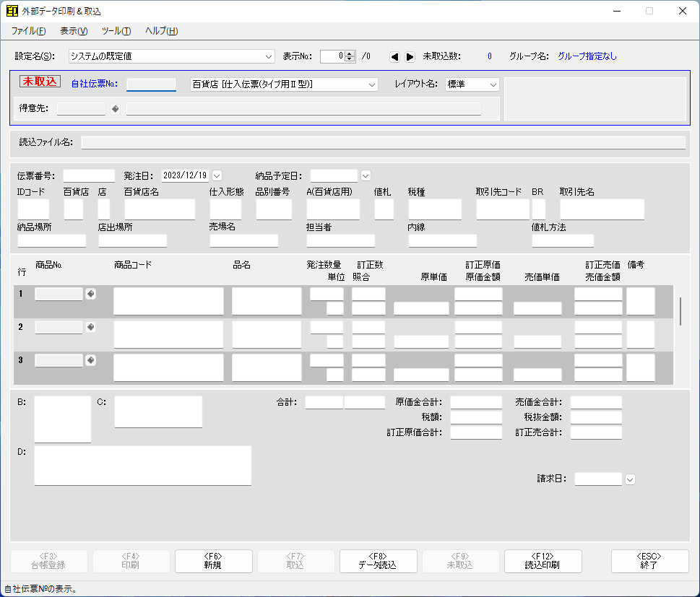Click the 得意先 code field
The width and height of the screenshot is (700, 597).
(81, 109)
